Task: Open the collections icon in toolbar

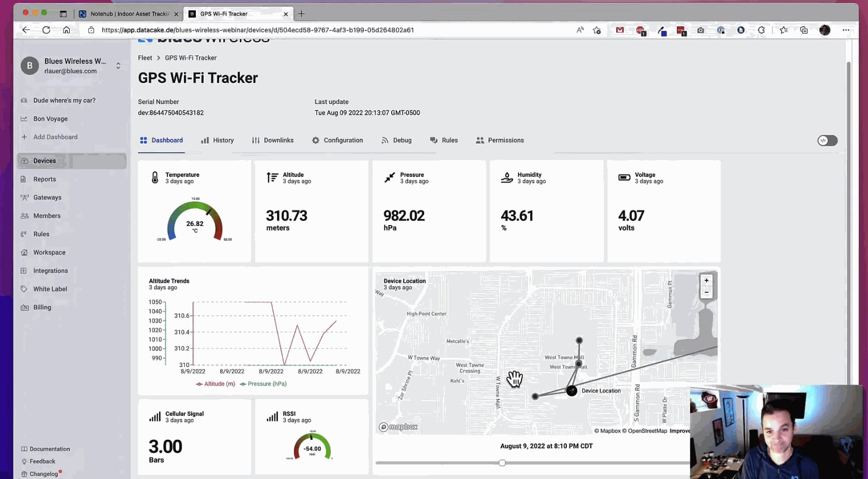Action: coord(804,30)
